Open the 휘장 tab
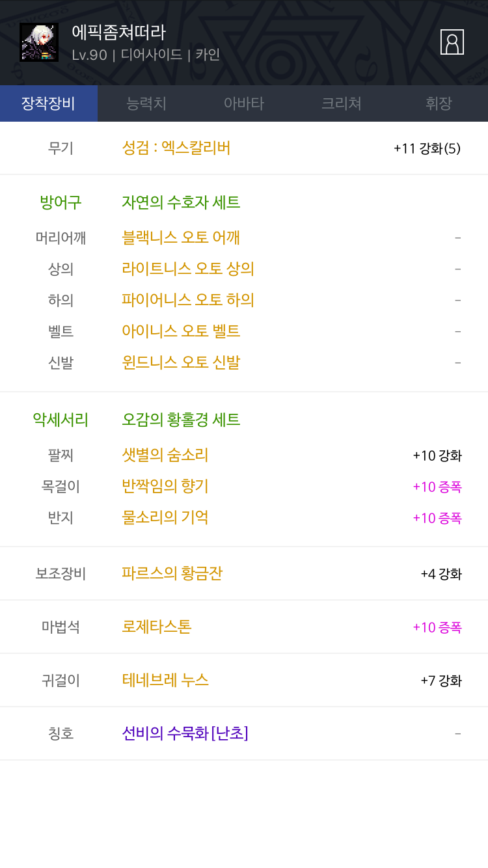 (439, 103)
